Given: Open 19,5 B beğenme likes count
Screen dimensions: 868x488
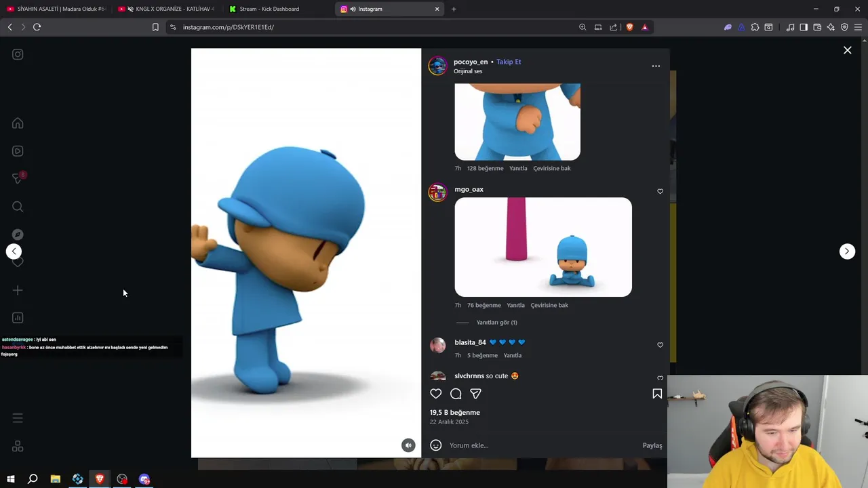Looking at the screenshot, I should 454,412.
